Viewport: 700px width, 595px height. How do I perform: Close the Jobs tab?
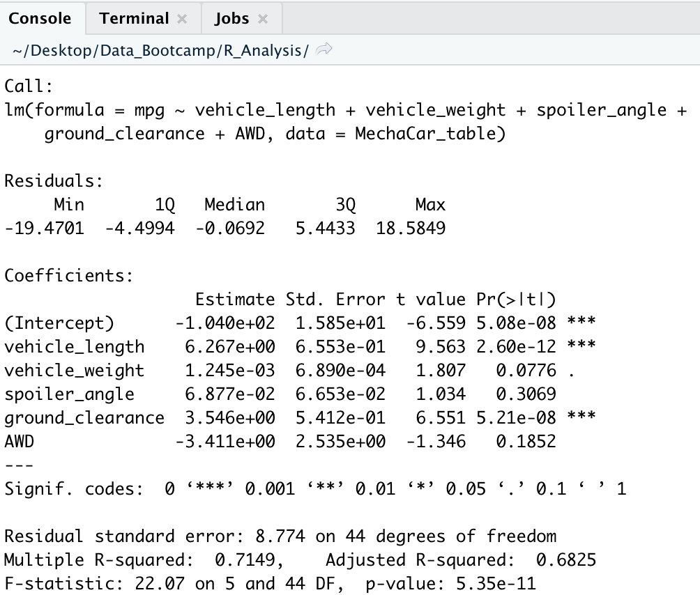point(263,18)
